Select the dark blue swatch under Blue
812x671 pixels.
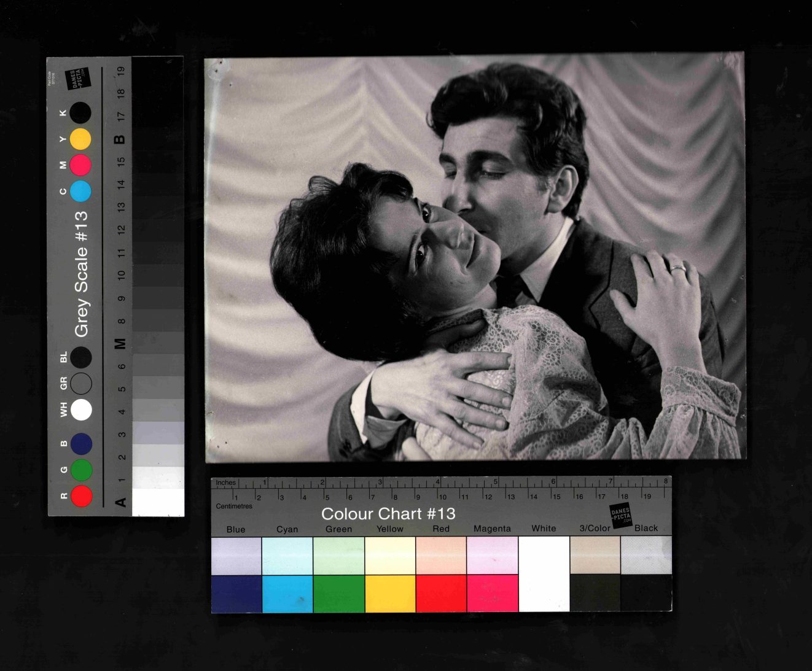(x=236, y=594)
